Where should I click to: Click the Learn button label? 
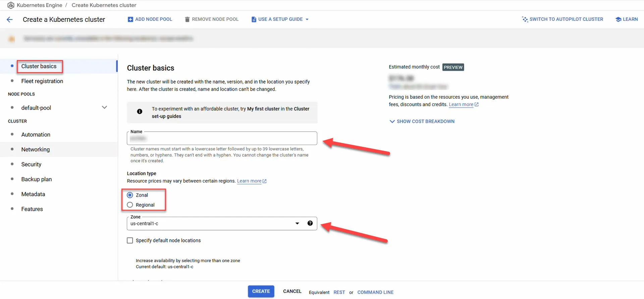point(630,19)
